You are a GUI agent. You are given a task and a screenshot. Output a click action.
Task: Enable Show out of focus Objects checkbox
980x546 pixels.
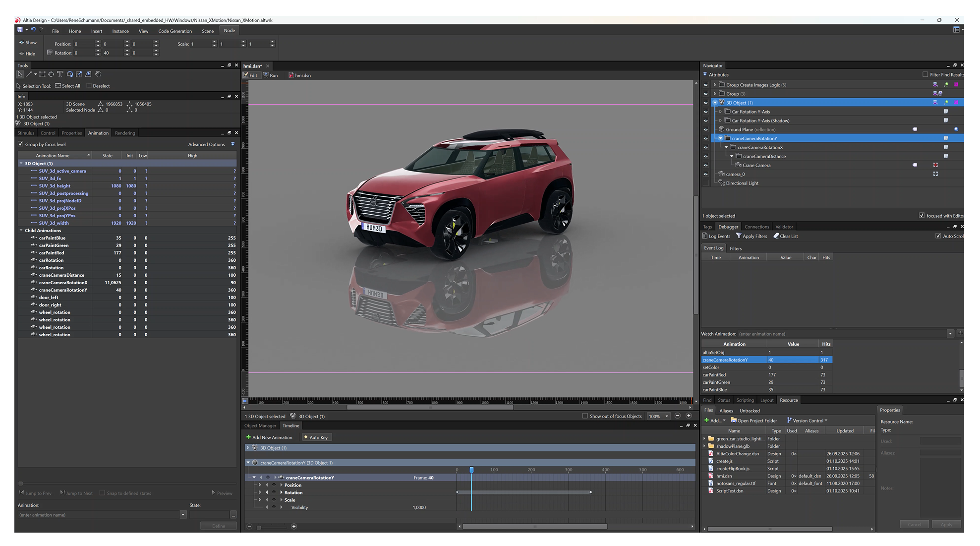[585, 416]
